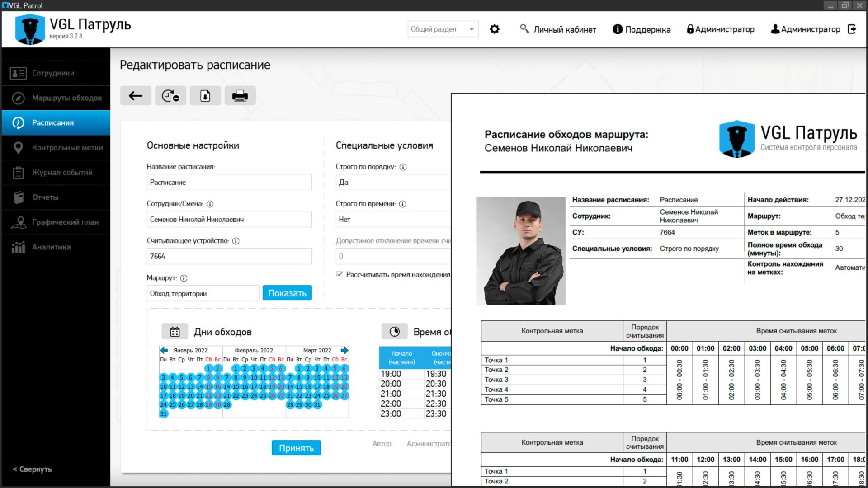Toggle Рассчитывать время нахождения checkbox
Screen dimensions: 868x488
pos(340,274)
